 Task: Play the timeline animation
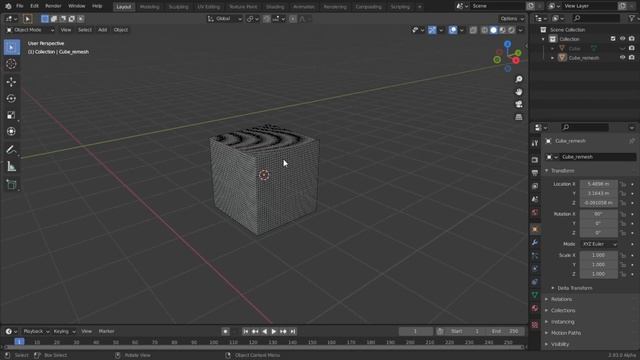coord(274,332)
